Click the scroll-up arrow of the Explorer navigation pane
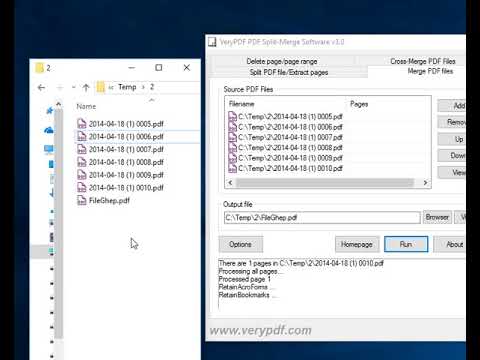This screenshot has height=360, width=480. pos(59,104)
